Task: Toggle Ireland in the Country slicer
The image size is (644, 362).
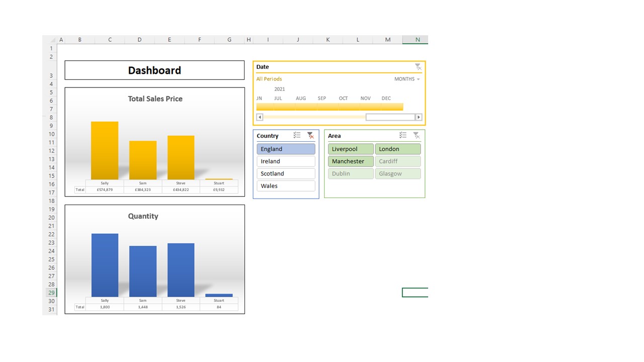Action: click(286, 161)
